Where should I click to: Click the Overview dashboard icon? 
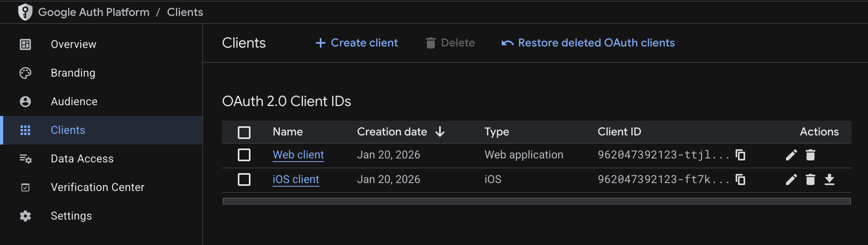point(25,44)
